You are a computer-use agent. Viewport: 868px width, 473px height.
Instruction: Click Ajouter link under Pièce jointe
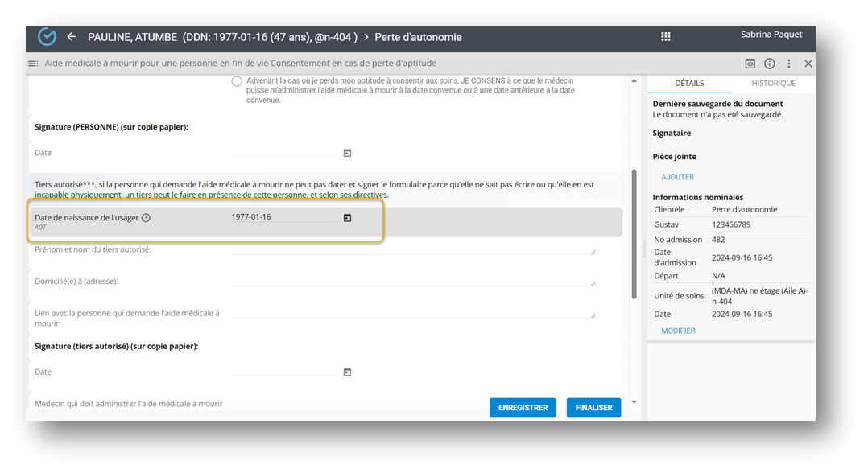tap(677, 177)
